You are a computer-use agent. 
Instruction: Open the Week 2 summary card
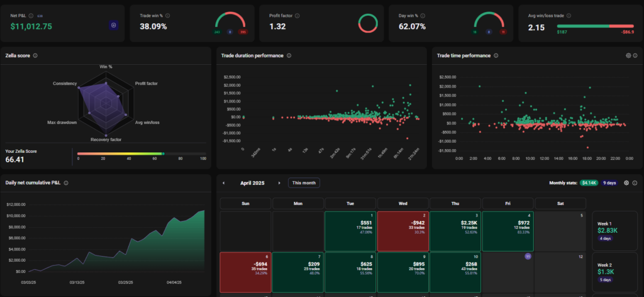point(614,272)
